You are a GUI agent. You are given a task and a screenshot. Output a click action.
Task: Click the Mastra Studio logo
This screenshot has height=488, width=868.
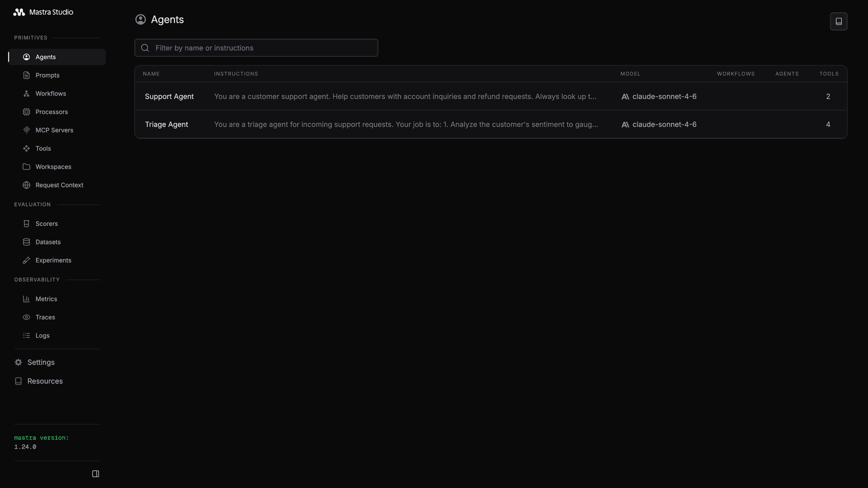(43, 12)
